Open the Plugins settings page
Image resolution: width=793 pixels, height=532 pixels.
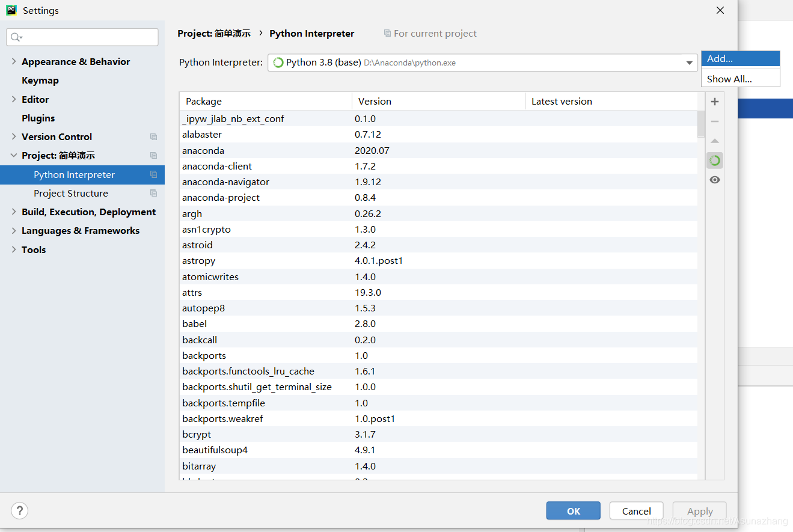(38, 118)
